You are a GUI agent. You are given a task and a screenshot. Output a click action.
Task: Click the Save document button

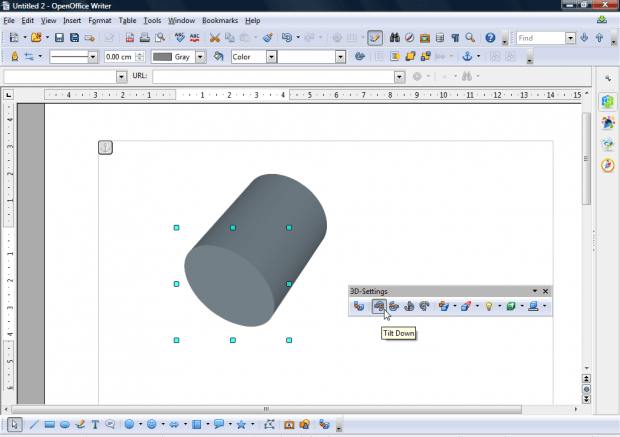60,38
